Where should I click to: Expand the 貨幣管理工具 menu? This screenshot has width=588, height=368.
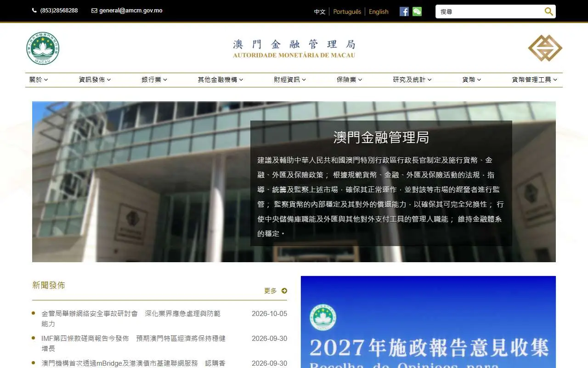point(535,80)
